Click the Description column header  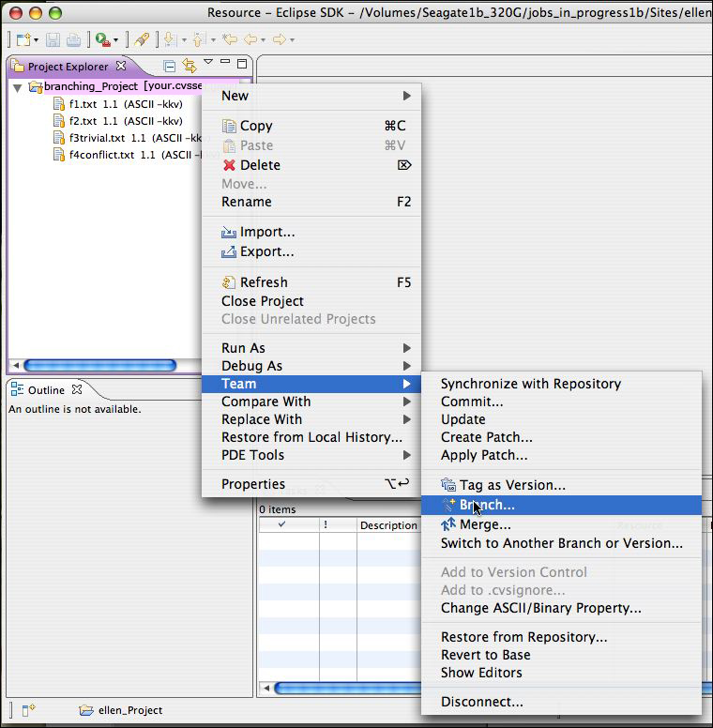387,525
